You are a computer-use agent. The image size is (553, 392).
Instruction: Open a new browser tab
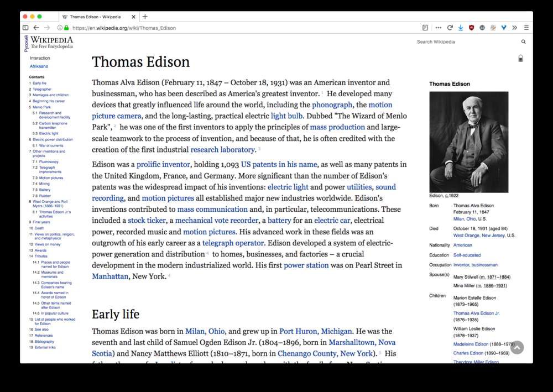pos(145,17)
